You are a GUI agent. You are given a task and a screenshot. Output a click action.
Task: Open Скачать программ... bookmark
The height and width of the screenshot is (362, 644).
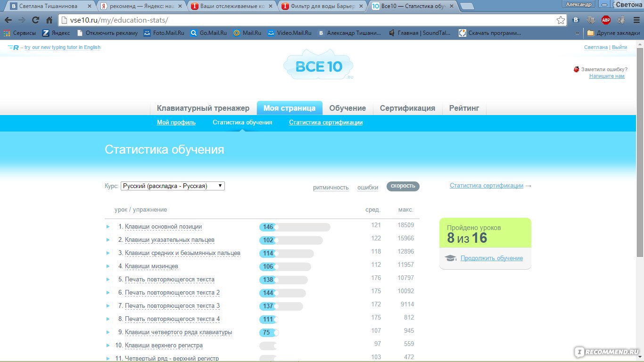pos(490,33)
